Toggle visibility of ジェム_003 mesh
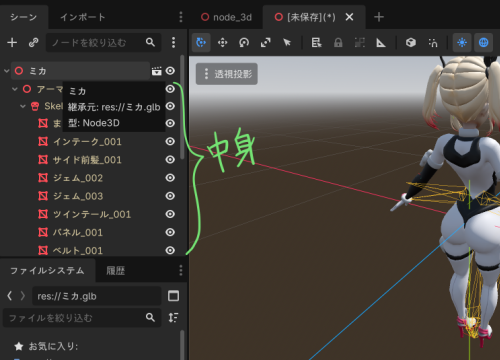The image size is (500, 360). pos(170,196)
